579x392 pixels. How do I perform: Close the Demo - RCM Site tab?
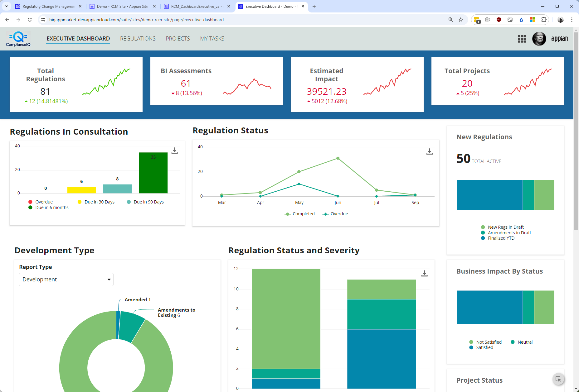(x=154, y=6)
